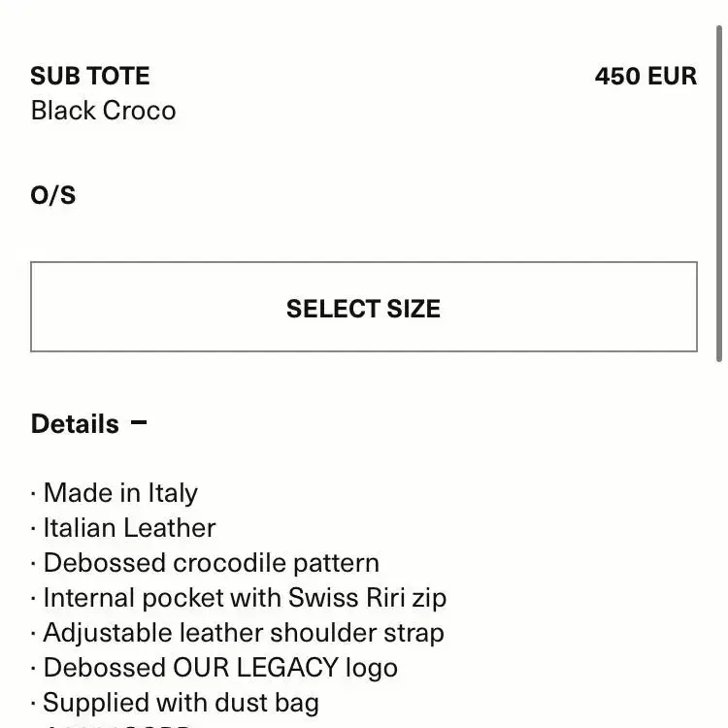Click the vertical scrollbar thumb
The width and height of the screenshot is (728, 728).
pos(718,193)
